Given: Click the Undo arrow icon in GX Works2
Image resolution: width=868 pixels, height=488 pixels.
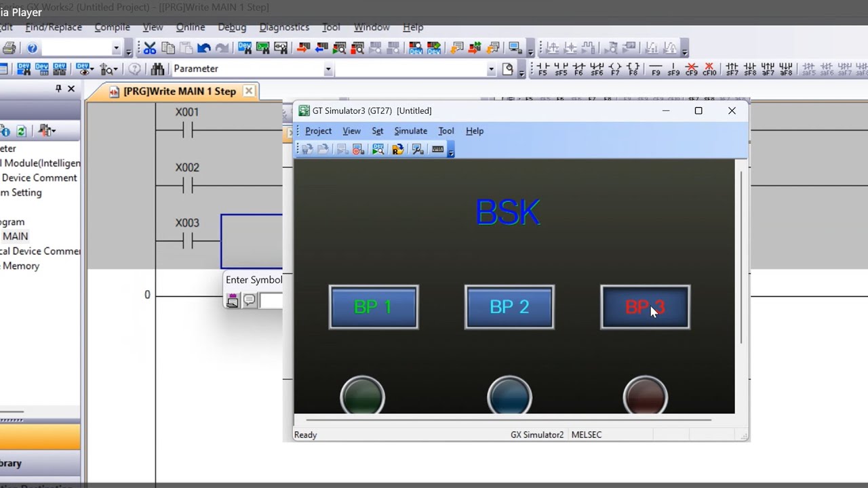Looking at the screenshot, I should click(203, 48).
